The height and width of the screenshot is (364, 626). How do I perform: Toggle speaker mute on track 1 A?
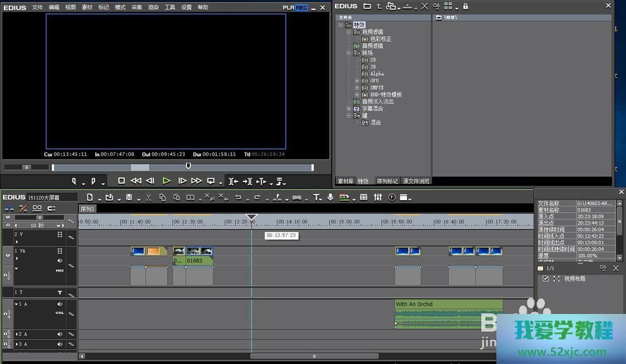coord(60,305)
